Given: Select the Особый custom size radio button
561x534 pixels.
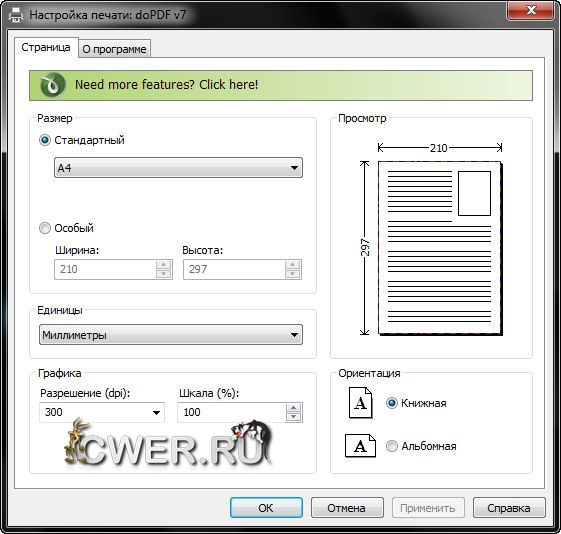Looking at the screenshot, I should coord(45,228).
